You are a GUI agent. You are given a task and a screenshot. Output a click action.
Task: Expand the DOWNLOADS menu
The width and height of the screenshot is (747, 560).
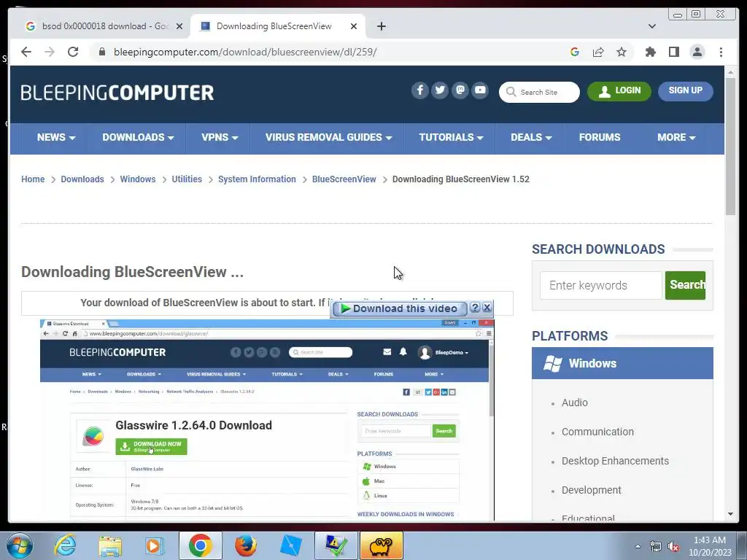pos(138,138)
